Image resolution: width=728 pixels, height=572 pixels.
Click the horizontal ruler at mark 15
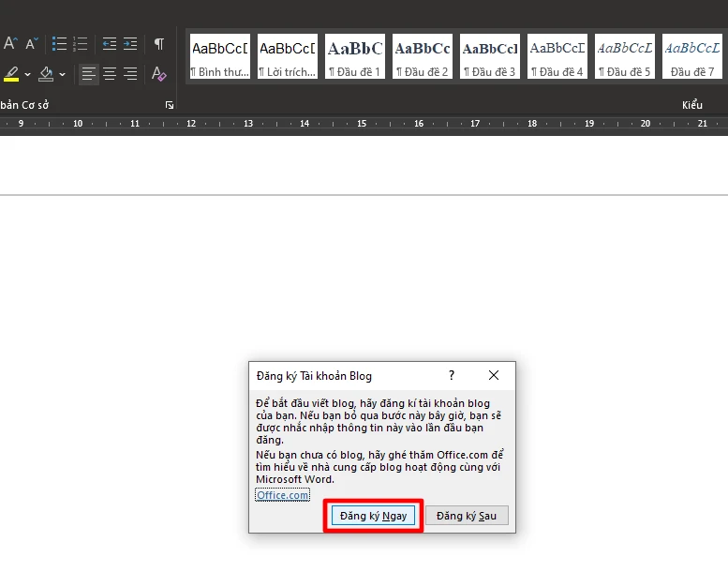pos(362,124)
